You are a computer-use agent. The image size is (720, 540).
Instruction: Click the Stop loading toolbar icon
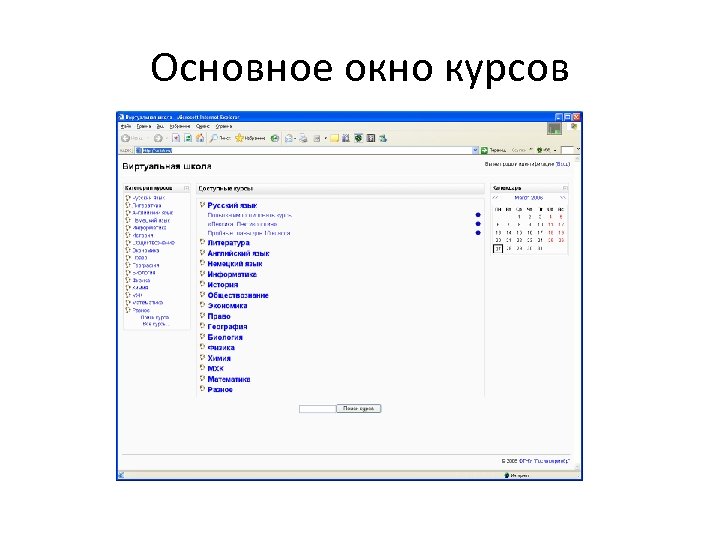pyautogui.click(x=176, y=138)
